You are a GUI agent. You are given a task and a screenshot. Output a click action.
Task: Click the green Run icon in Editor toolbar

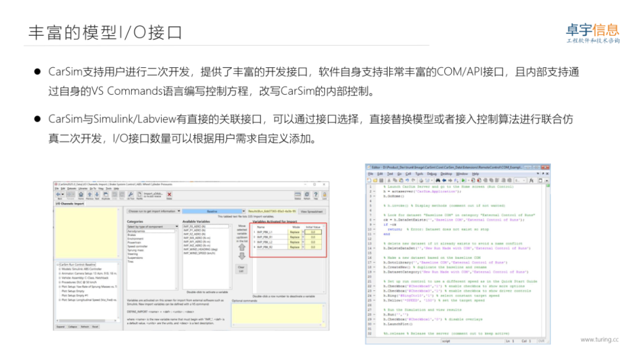pyautogui.click(x=463, y=180)
